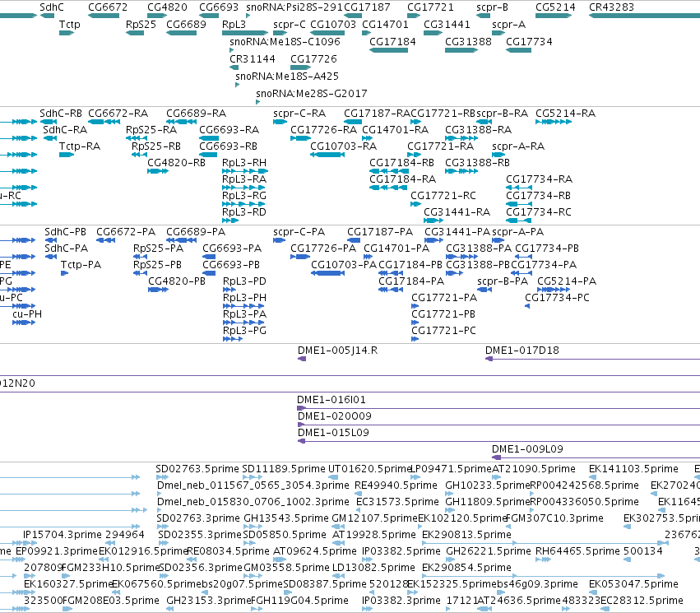Viewport: 700px width, 613px height.
Task: Click the snoRNA:Me18S-C1096 label
Action: (x=285, y=41)
